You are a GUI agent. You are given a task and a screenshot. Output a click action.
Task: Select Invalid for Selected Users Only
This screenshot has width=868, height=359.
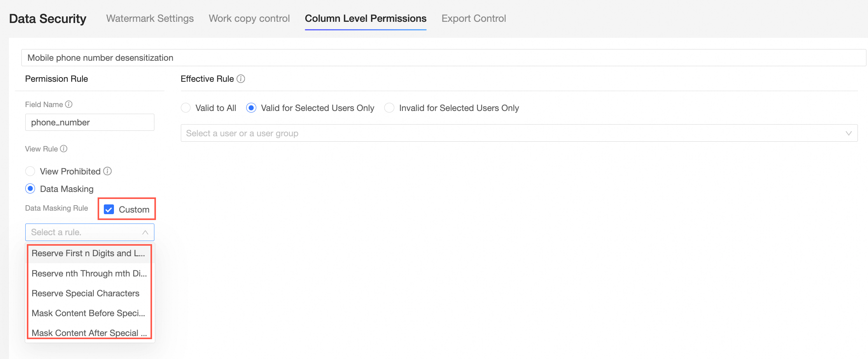pyautogui.click(x=389, y=108)
